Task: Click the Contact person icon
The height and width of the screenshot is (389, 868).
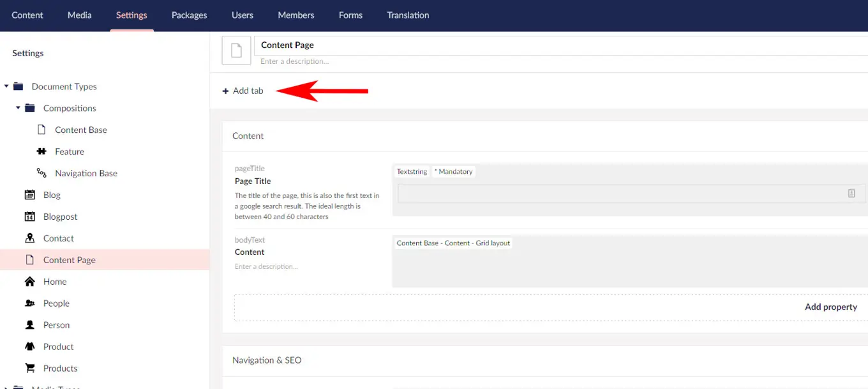Action: click(29, 238)
